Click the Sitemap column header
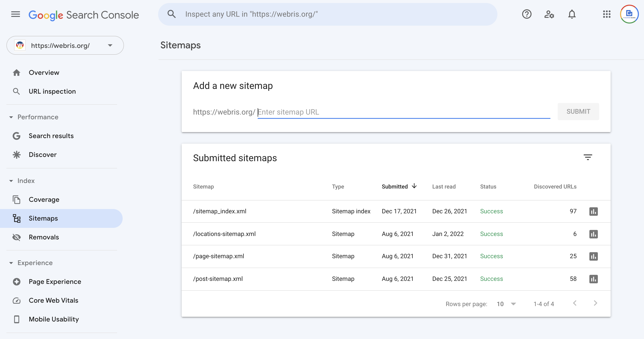Image resolution: width=644 pixels, height=339 pixels. click(203, 187)
